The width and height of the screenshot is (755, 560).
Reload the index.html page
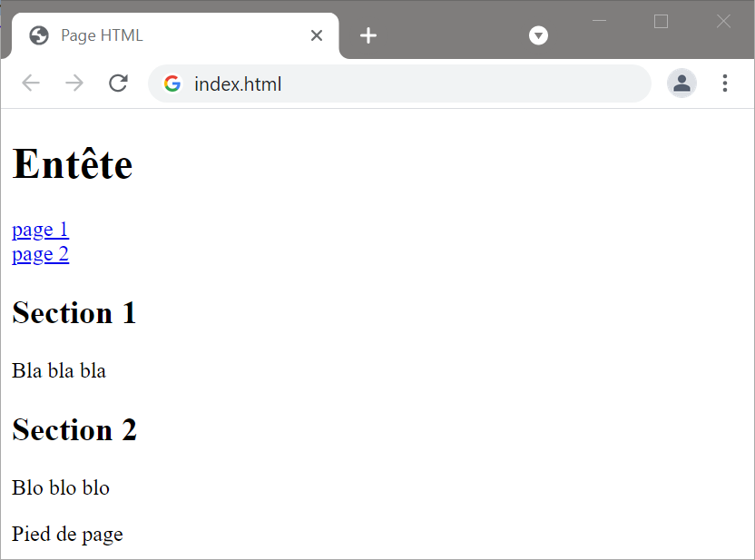tap(118, 84)
